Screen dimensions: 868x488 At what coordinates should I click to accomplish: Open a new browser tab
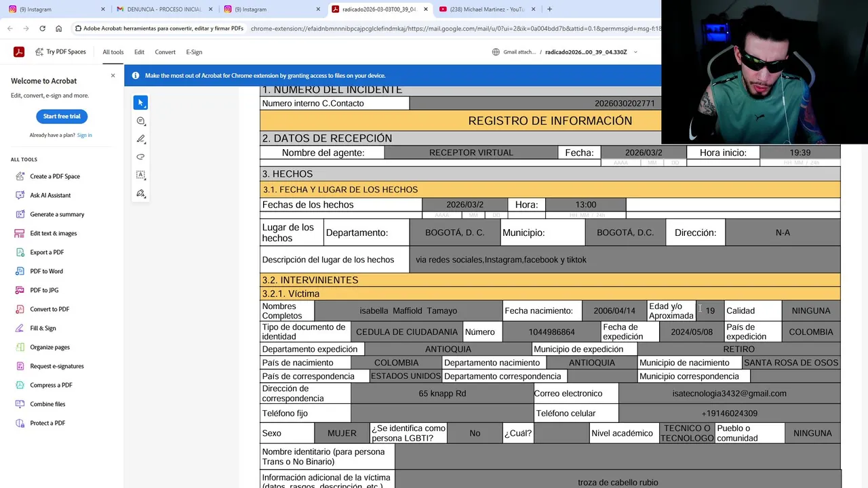point(549,9)
